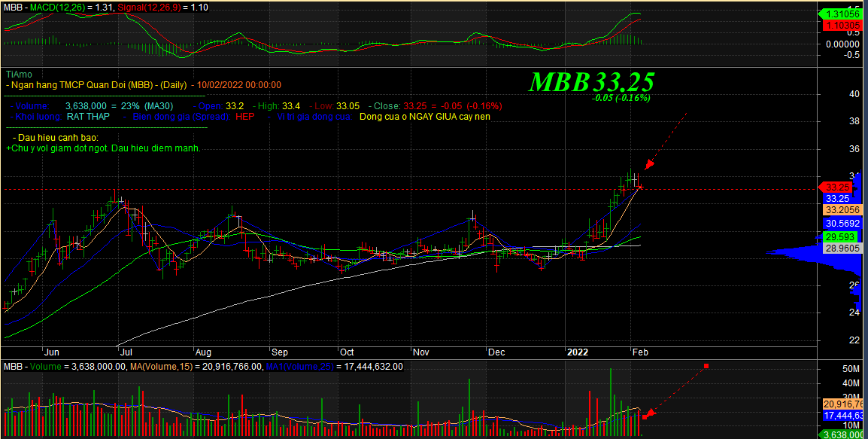Select the blue 30.5692 value tag
This screenshot has height=439, width=868.
point(843,223)
